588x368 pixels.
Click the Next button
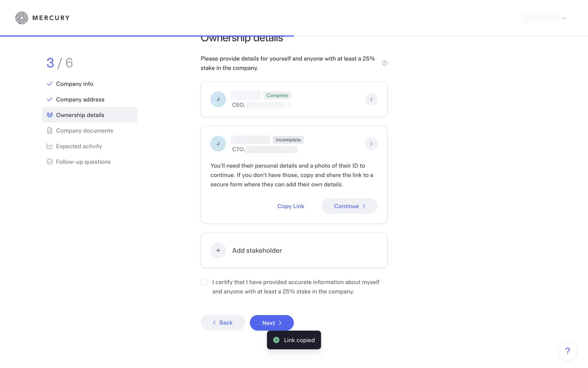click(272, 323)
